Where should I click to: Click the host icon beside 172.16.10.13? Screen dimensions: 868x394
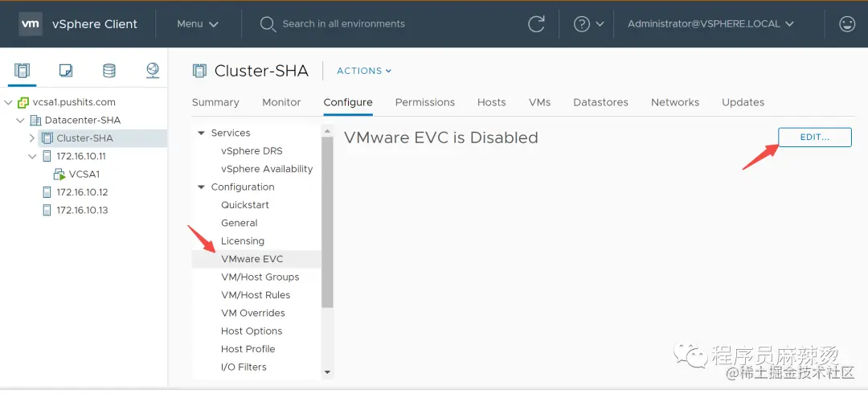pos(47,211)
